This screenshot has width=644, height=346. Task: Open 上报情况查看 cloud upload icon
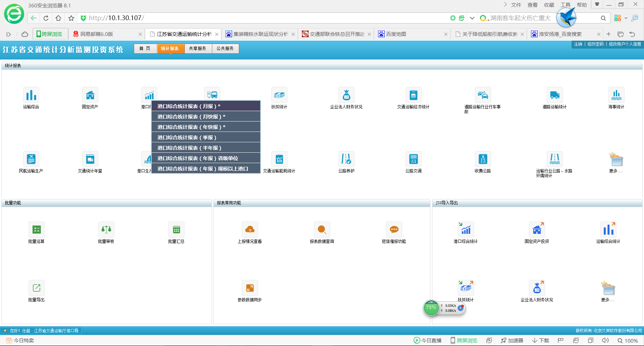point(250,230)
